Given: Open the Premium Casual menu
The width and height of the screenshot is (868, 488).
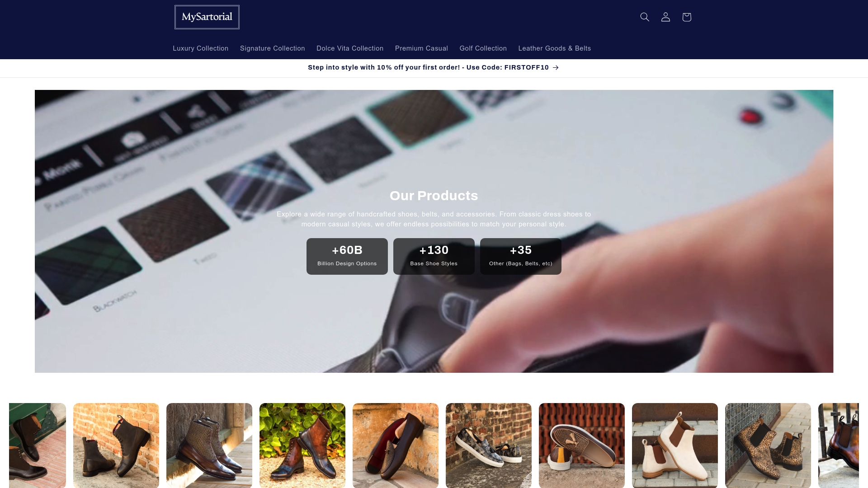Looking at the screenshot, I should point(421,48).
